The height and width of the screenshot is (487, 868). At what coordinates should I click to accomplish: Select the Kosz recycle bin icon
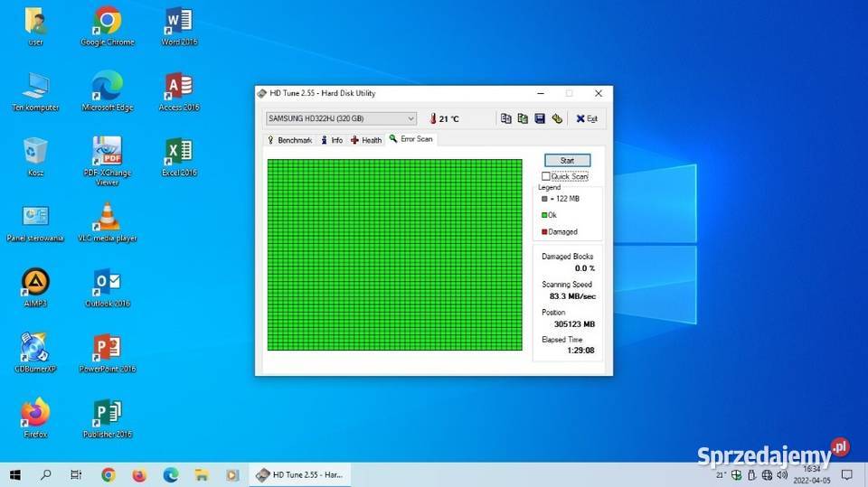click(35, 157)
